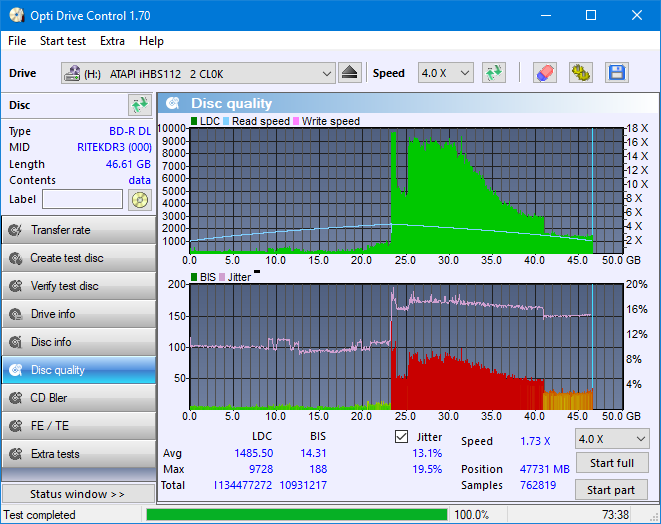Open Extra tests

click(79, 454)
